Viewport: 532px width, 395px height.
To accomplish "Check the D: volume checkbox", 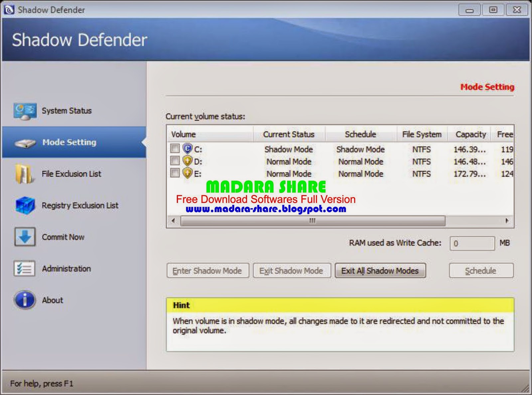I will pos(175,160).
